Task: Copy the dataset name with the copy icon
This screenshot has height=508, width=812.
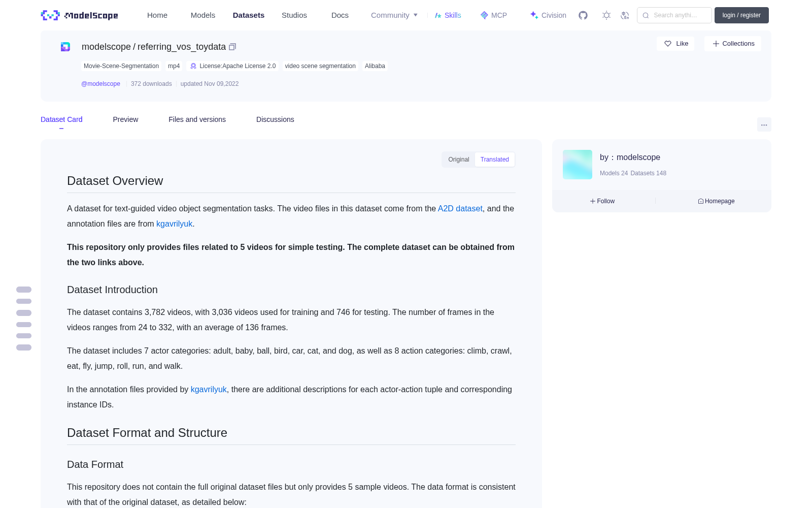Action: 232,47
